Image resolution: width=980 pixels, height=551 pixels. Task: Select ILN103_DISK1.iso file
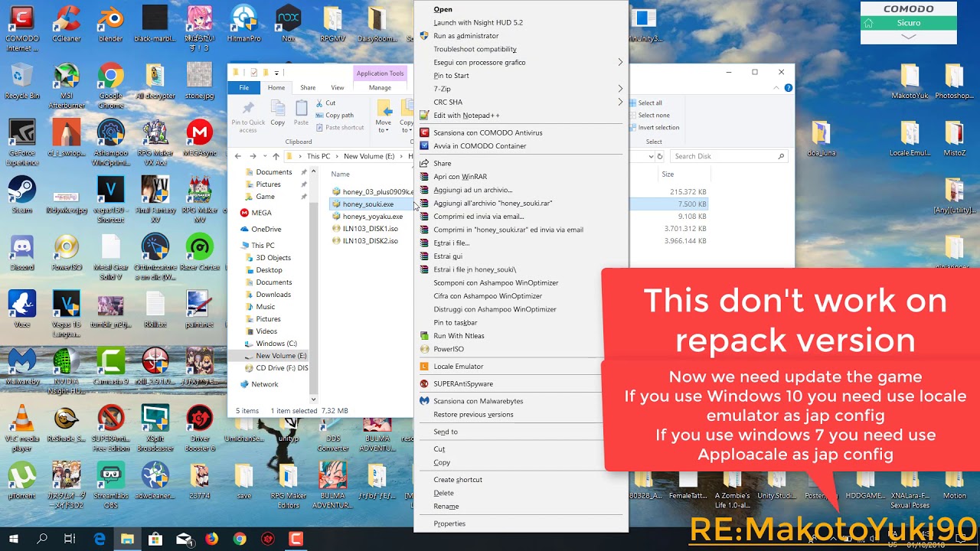pyautogui.click(x=371, y=229)
